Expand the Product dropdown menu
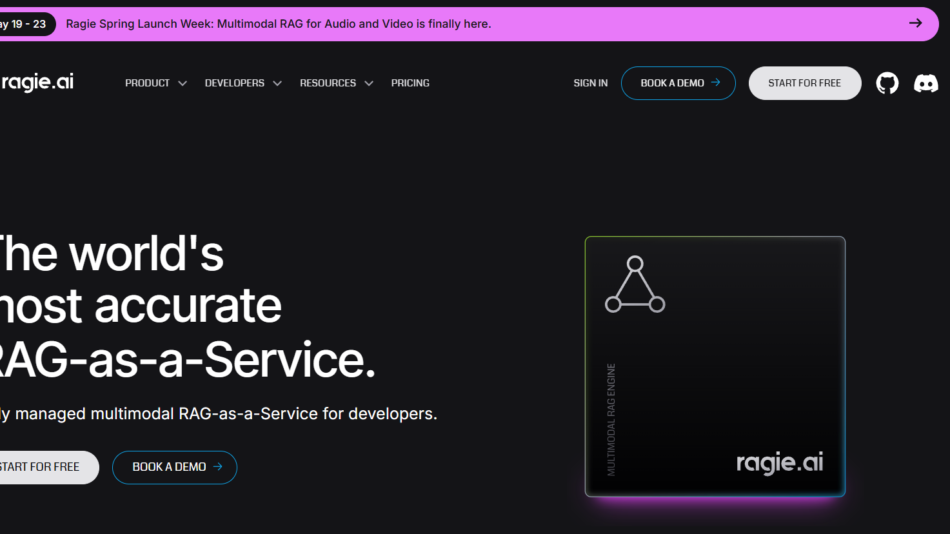The height and width of the screenshot is (534, 950). [155, 83]
